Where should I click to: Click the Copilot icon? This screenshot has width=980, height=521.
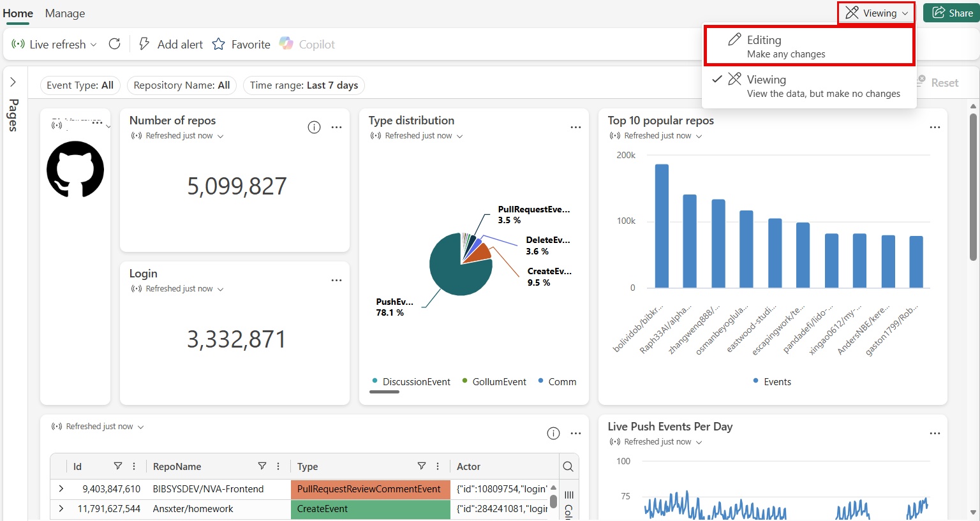(286, 43)
